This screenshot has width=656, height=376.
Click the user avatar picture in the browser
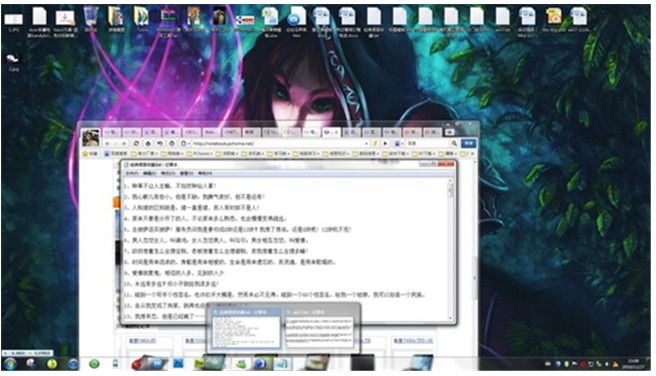coord(90,138)
